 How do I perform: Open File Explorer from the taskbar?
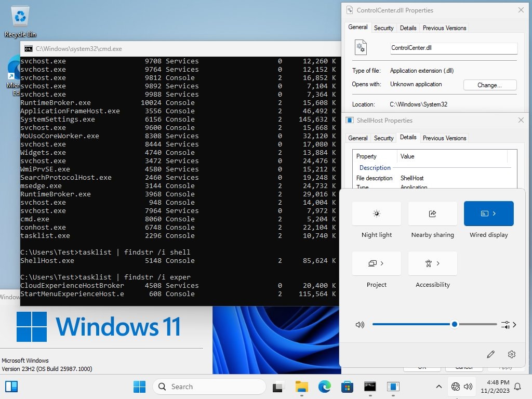(x=301, y=387)
